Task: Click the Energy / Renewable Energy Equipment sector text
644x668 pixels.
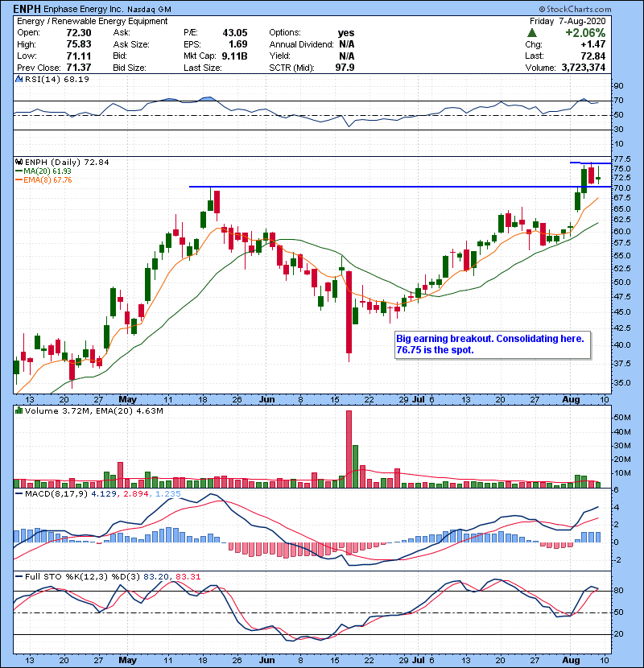Action: point(92,21)
